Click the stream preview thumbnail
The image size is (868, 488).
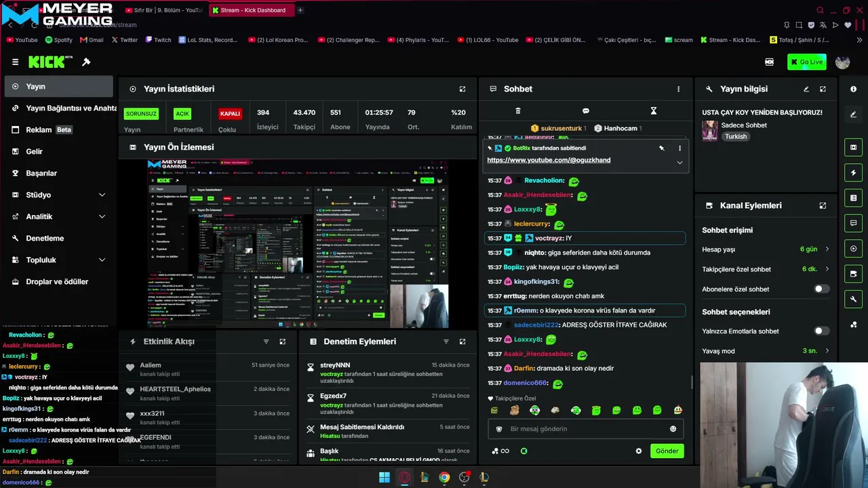click(298, 244)
